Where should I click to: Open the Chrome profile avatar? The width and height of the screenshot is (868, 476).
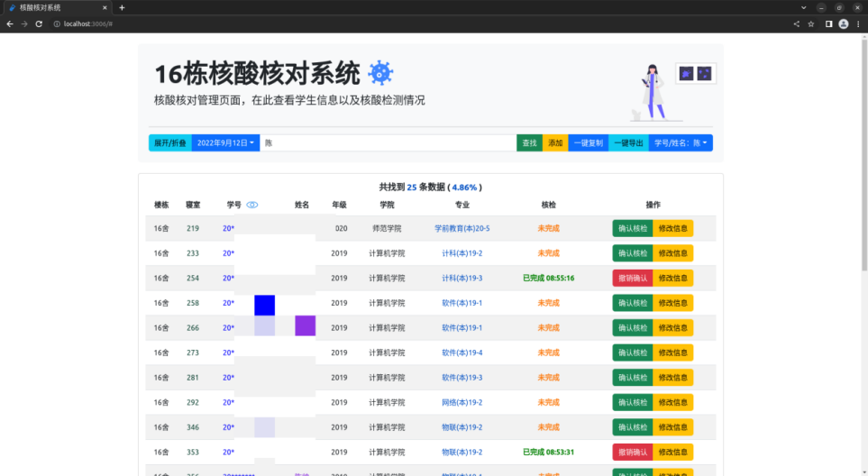click(x=844, y=23)
